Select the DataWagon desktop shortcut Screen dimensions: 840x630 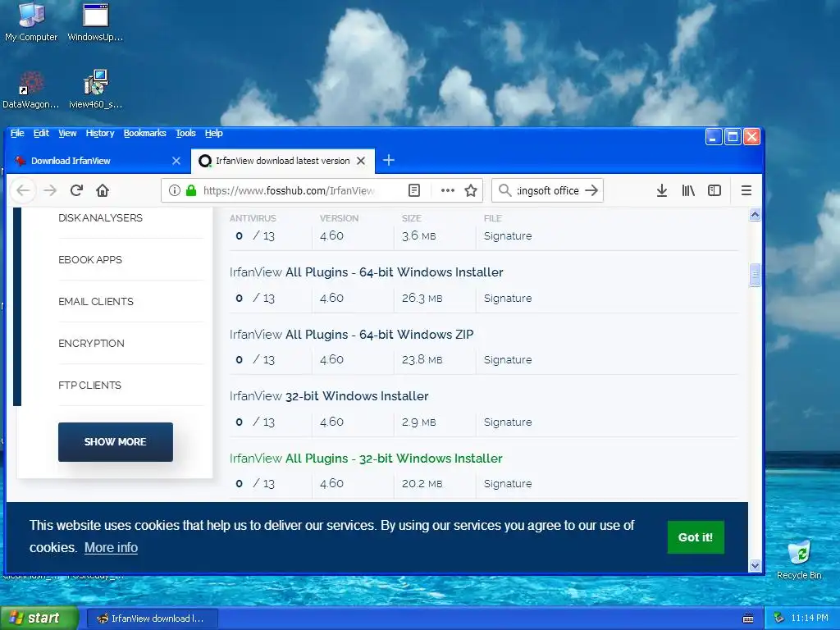pyautogui.click(x=30, y=89)
